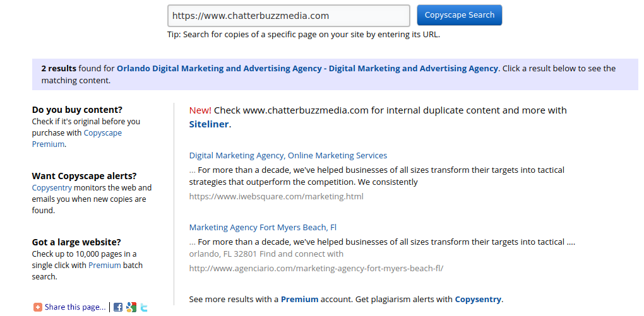Open the Siteliner link

[x=208, y=124]
